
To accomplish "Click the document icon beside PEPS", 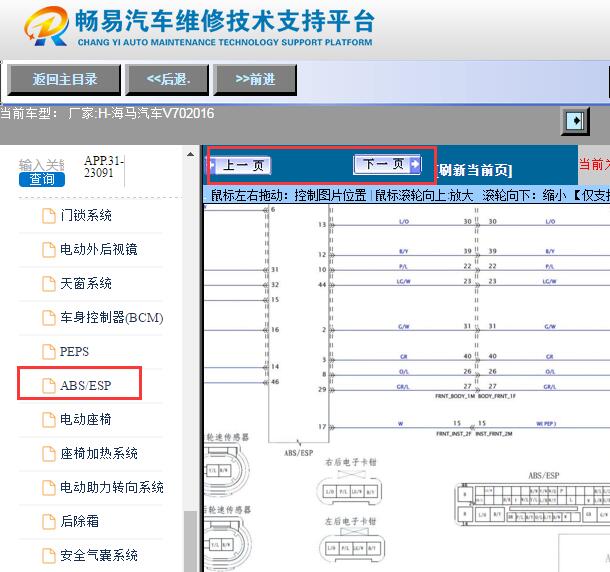I will click(49, 352).
